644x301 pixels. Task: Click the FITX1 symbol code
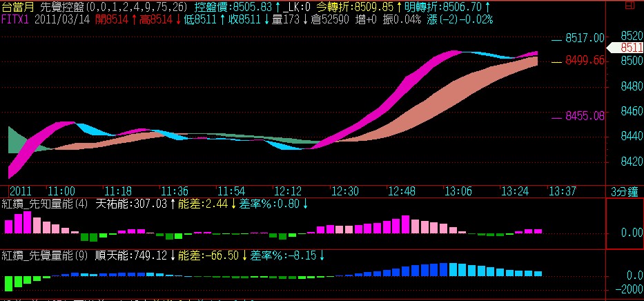(15, 19)
